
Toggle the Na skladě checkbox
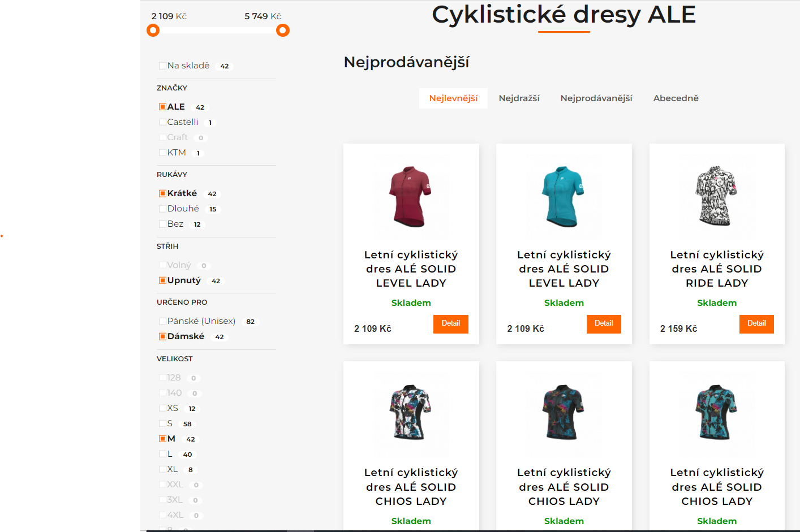pyautogui.click(x=162, y=66)
